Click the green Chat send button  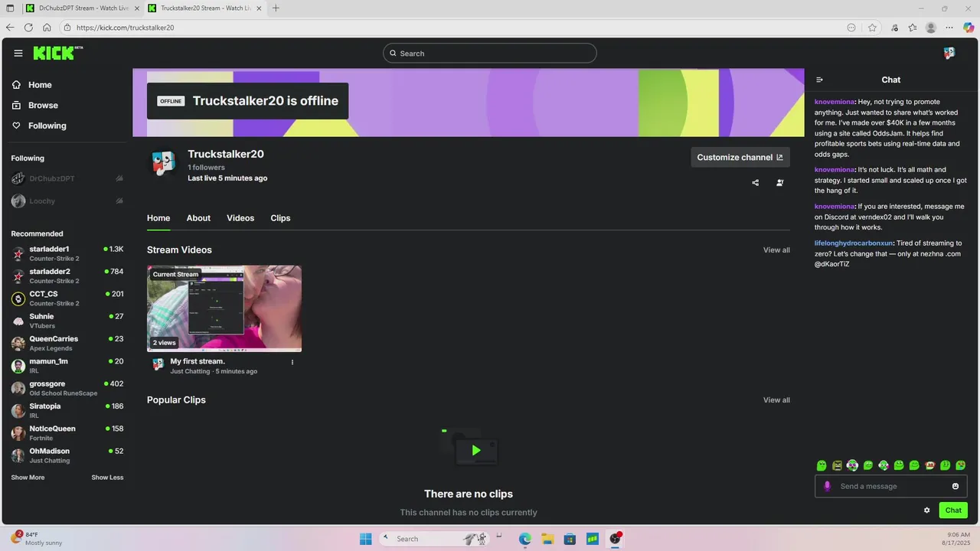pyautogui.click(x=953, y=510)
